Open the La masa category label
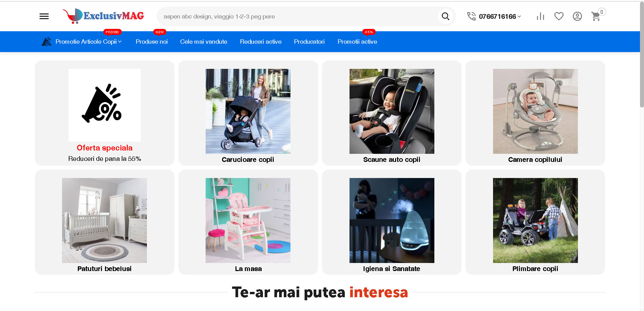Screen dimensions: 644x311 [248, 269]
